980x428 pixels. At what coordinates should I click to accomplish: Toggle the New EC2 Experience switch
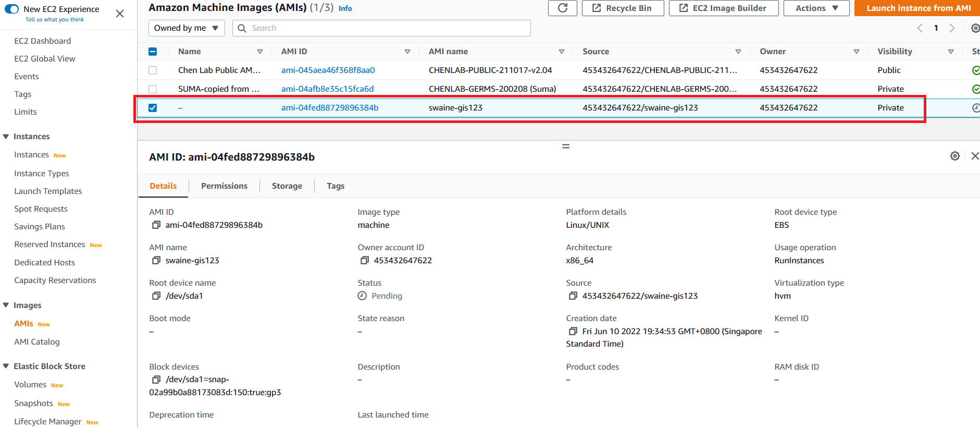coord(11,9)
